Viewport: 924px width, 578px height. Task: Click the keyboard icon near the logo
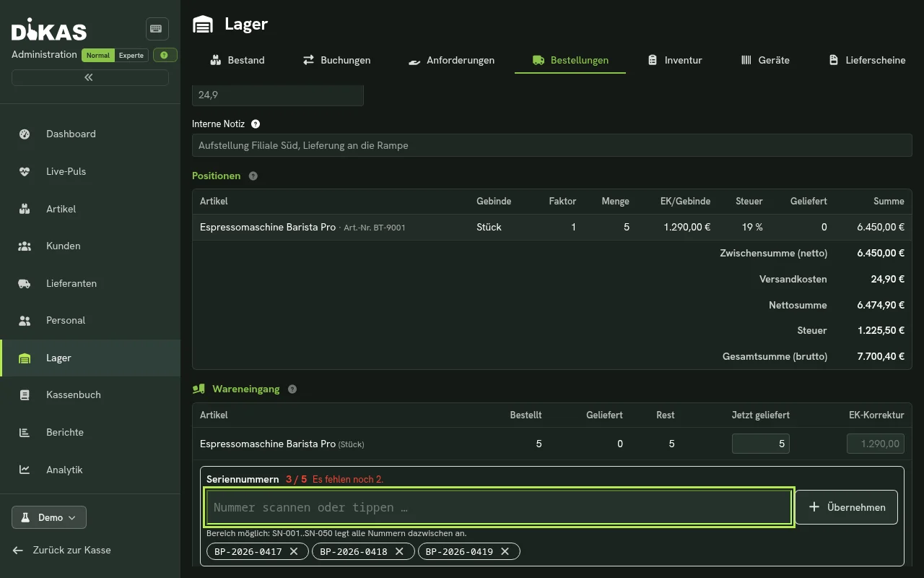157,29
